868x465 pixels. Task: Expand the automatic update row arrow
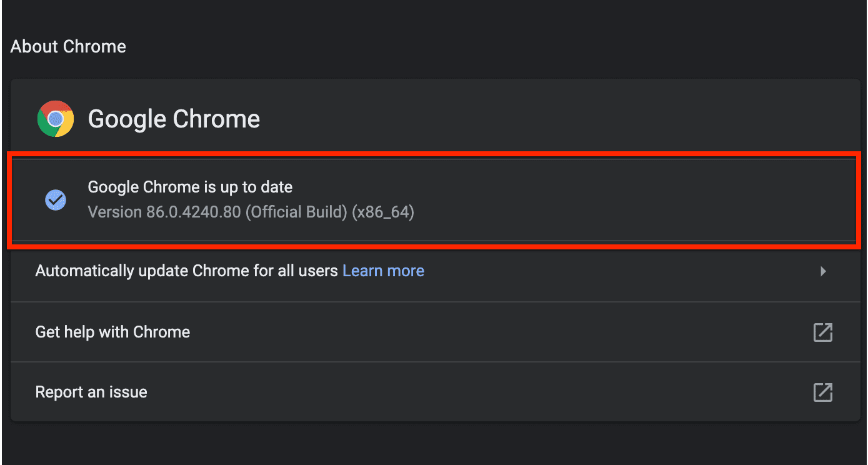pos(823,271)
